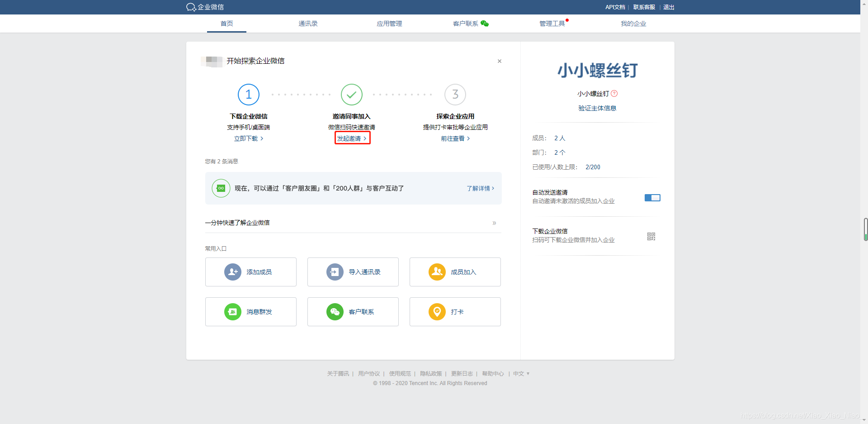Click the 2/200 usage limit value
868x424 pixels.
(x=593, y=167)
